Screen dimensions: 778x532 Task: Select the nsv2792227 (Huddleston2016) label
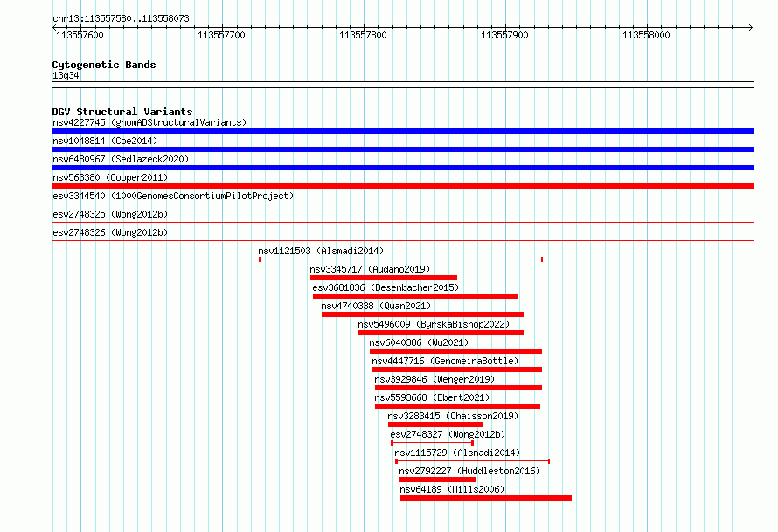click(x=469, y=471)
